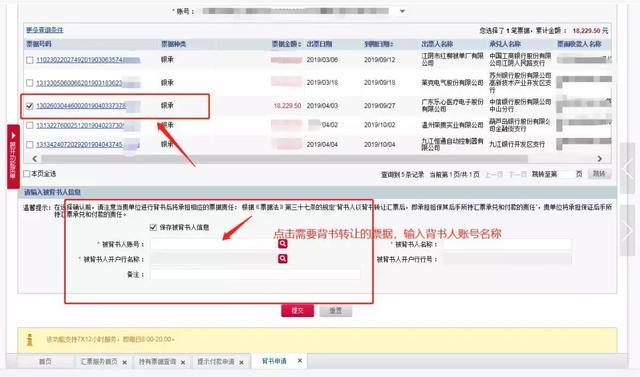Click the 承兑人名称 column header
The image size is (640, 377).
pos(505,44)
